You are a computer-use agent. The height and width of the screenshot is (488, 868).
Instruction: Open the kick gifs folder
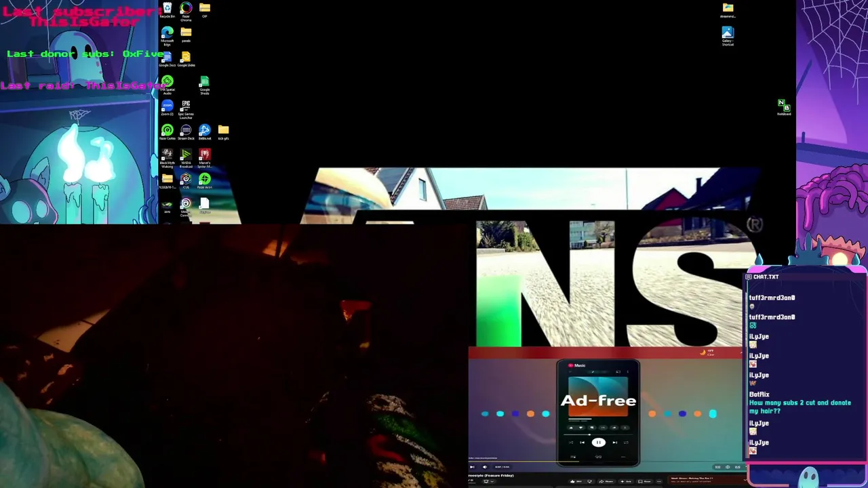coord(223,132)
